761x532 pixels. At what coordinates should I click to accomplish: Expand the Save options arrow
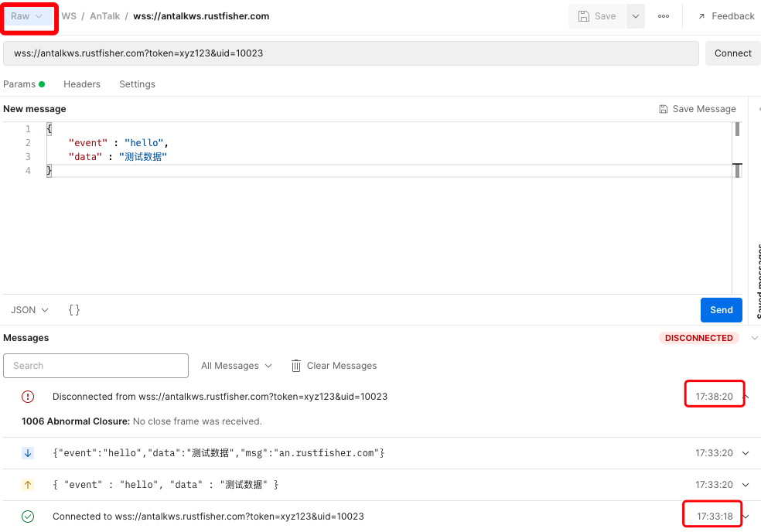[635, 16]
